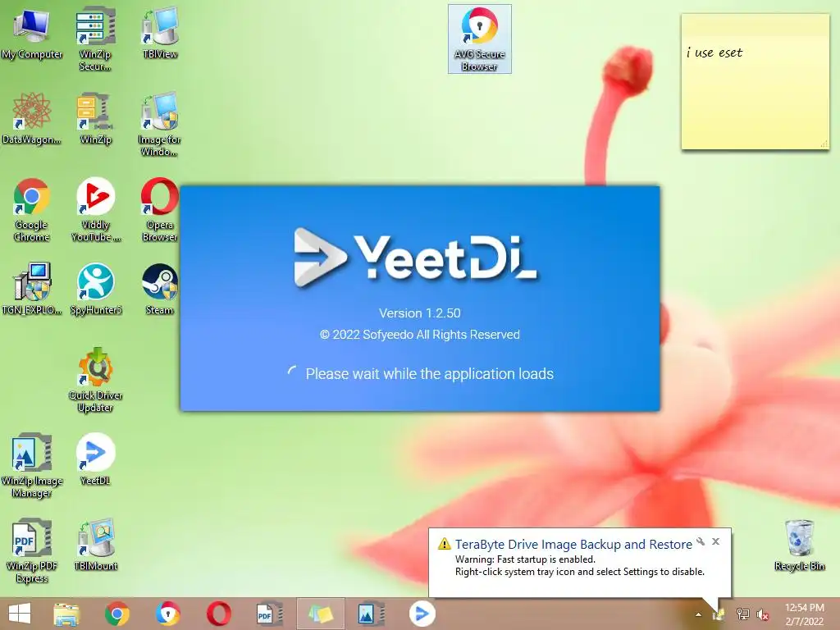
Task: Select the TBIView desktop shortcut
Action: point(160,33)
